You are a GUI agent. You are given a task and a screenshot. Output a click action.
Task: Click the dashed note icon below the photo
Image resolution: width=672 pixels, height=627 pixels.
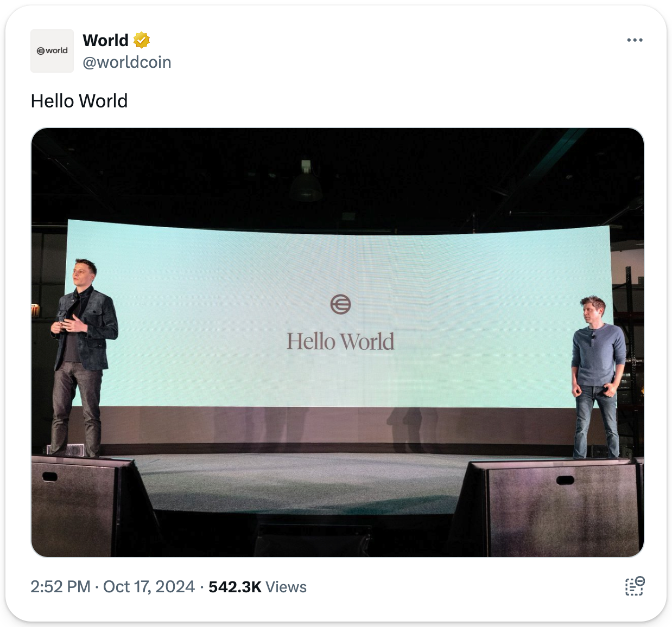pyautogui.click(x=634, y=586)
